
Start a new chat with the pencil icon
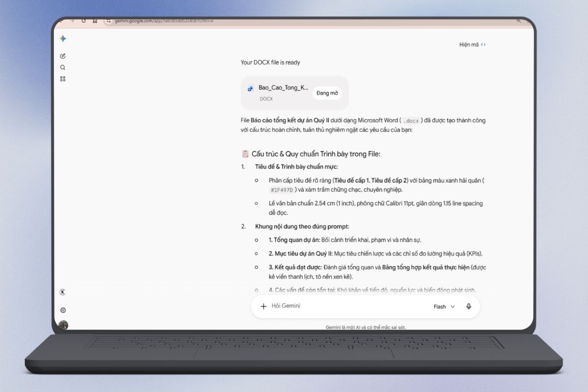63,56
